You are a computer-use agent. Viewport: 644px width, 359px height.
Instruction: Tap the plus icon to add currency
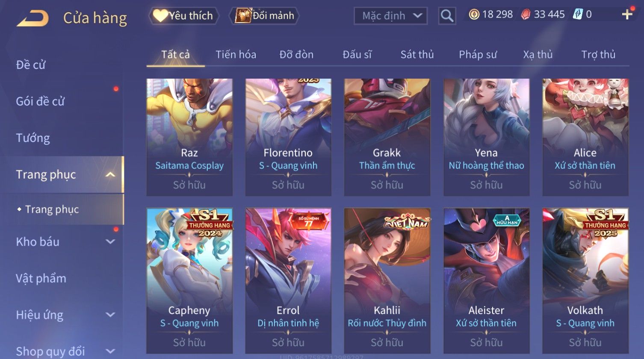pos(627,15)
